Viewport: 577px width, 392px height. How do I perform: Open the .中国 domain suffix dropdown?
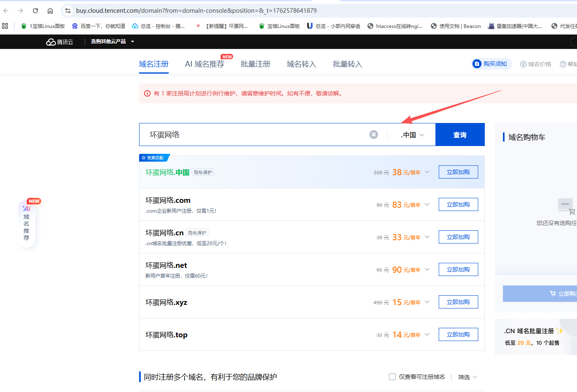[x=412, y=135]
